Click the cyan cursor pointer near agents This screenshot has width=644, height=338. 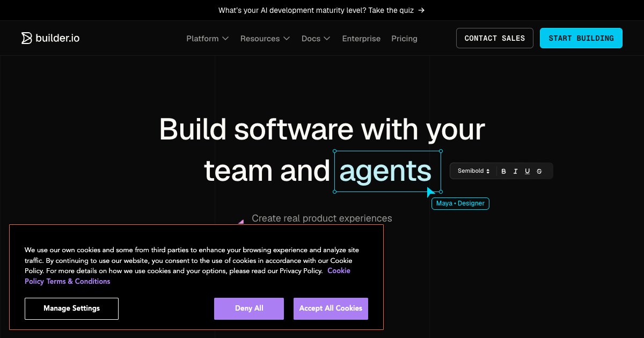(x=430, y=192)
